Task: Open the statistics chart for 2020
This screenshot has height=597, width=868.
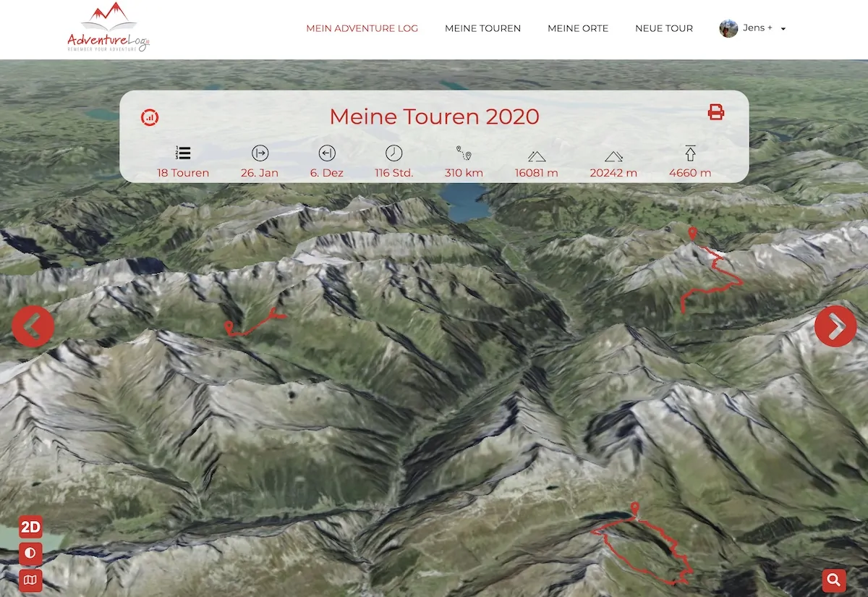Action: click(150, 117)
